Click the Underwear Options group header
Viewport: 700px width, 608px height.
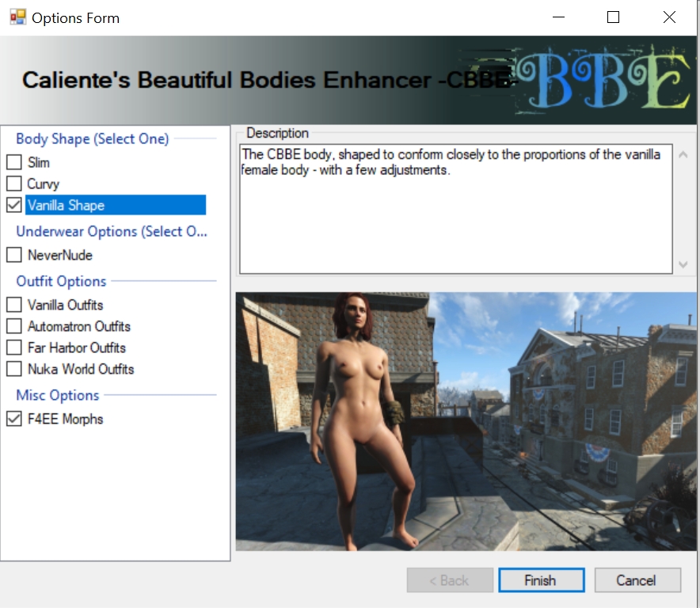(x=112, y=231)
